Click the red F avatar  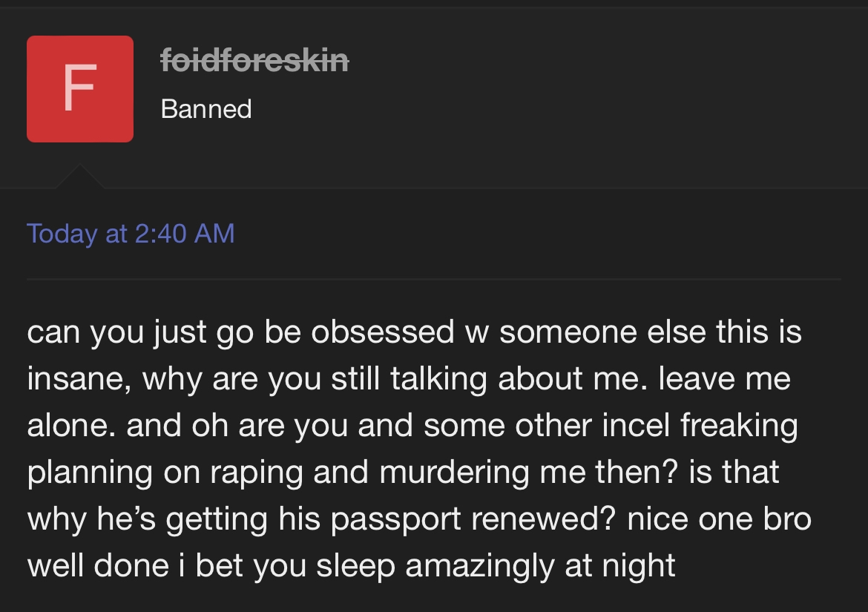coord(80,88)
